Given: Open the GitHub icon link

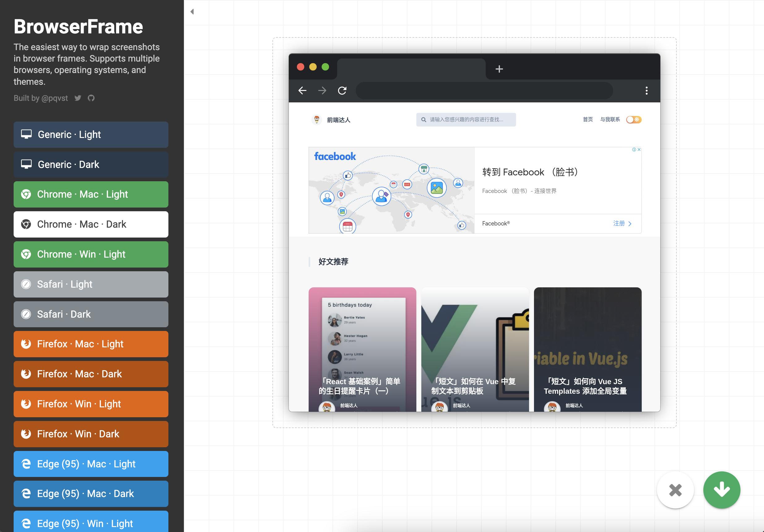Looking at the screenshot, I should tap(91, 98).
